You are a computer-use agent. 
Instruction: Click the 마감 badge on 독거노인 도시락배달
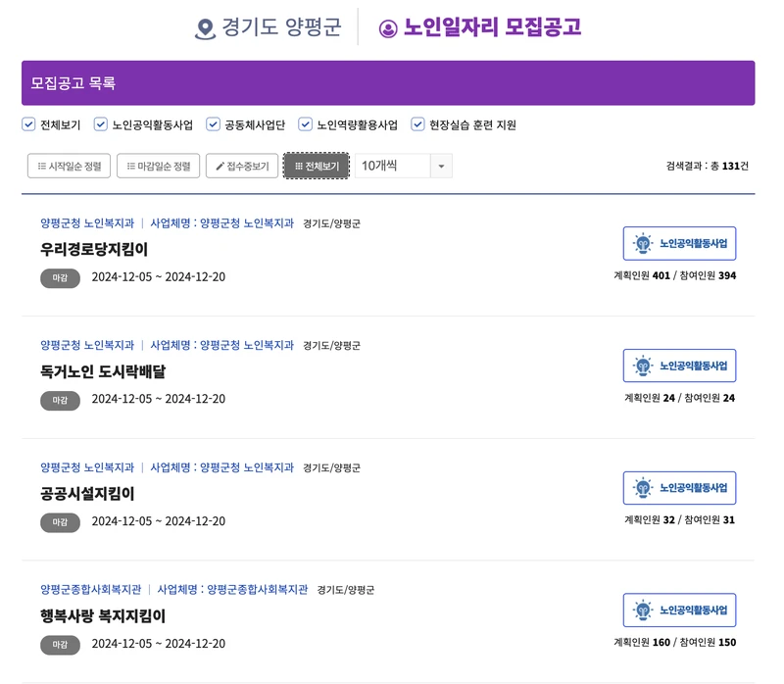[x=59, y=400]
